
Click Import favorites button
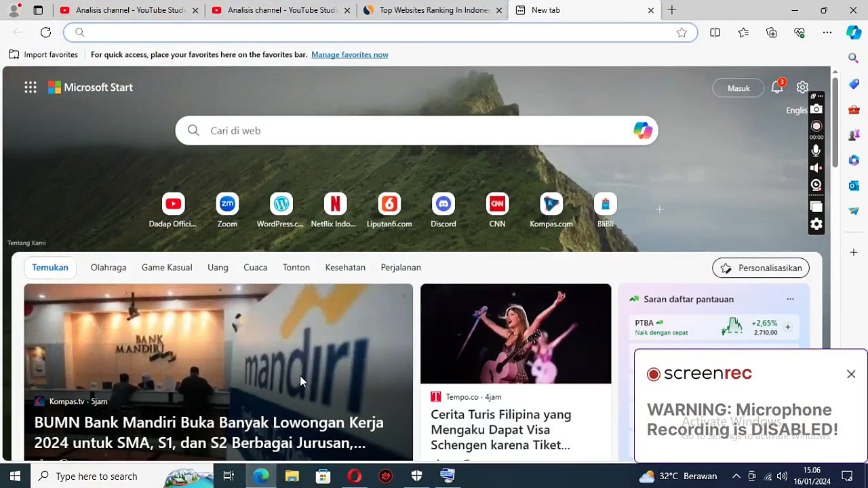pyautogui.click(x=43, y=54)
